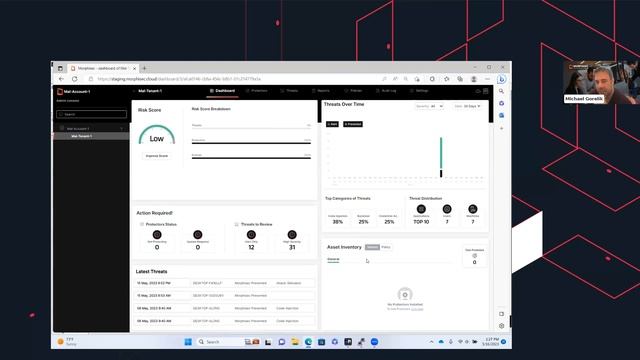Click the Applications TOP 10 icon
The height and width of the screenshot is (360, 640).
tap(421, 209)
